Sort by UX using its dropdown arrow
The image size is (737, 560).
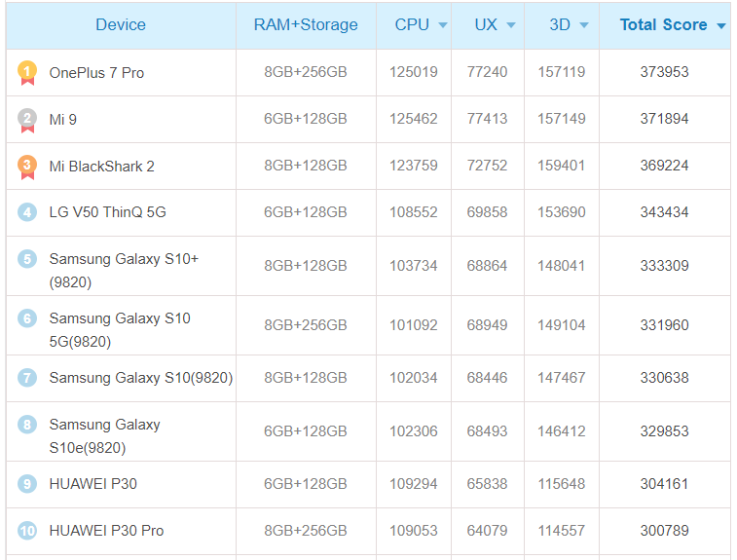[511, 26]
